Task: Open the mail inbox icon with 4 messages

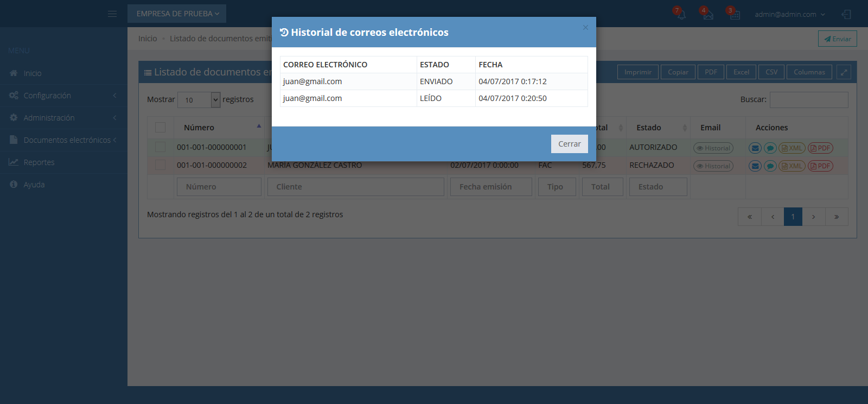Action: pos(707,14)
